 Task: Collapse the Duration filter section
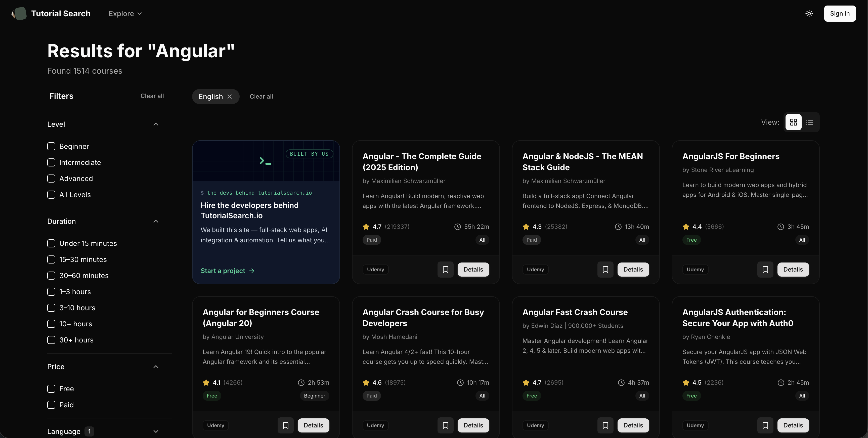click(x=156, y=221)
